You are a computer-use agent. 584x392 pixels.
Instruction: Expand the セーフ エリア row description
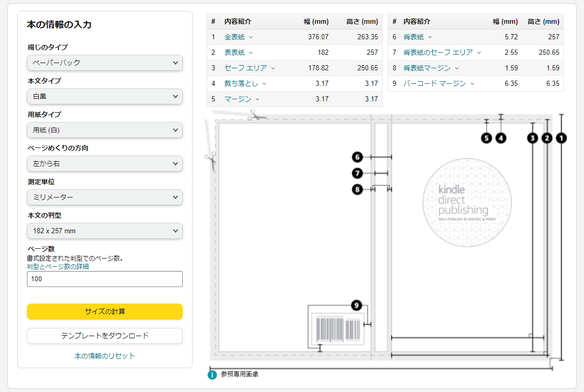[250, 68]
